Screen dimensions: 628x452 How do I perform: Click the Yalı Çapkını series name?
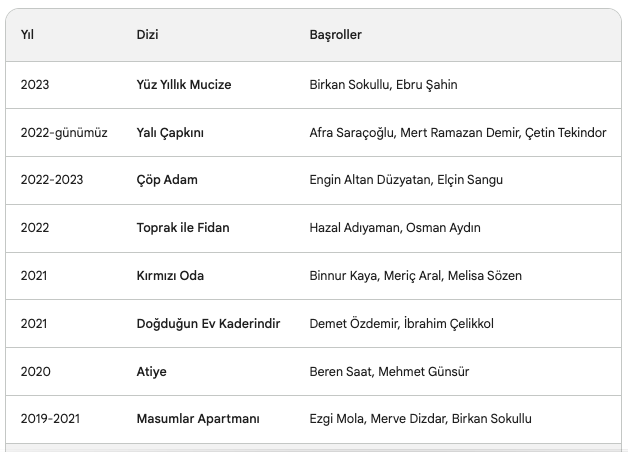point(170,133)
